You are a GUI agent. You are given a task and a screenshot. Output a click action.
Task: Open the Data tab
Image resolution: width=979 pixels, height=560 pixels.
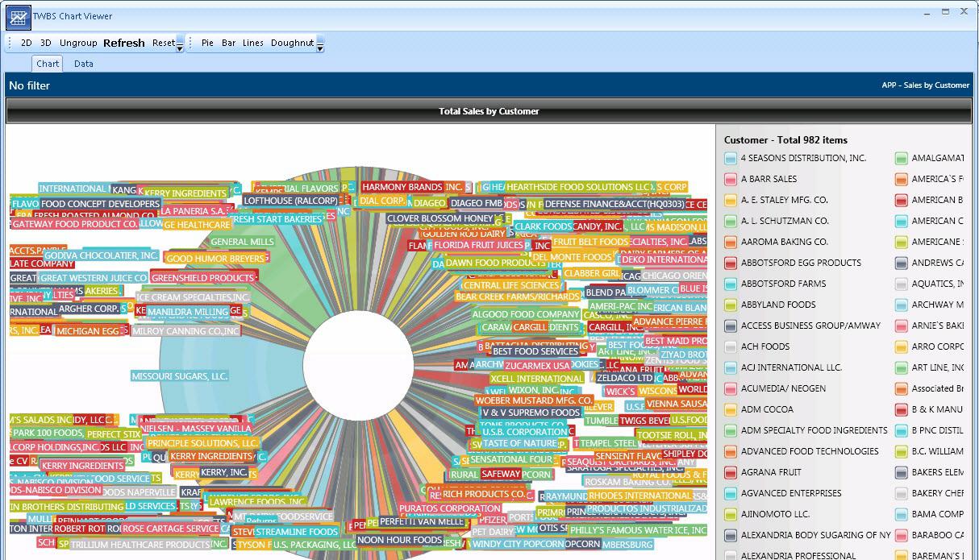click(84, 64)
